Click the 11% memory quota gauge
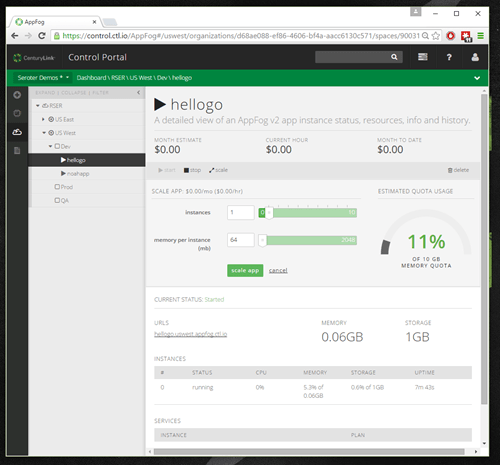 426,240
